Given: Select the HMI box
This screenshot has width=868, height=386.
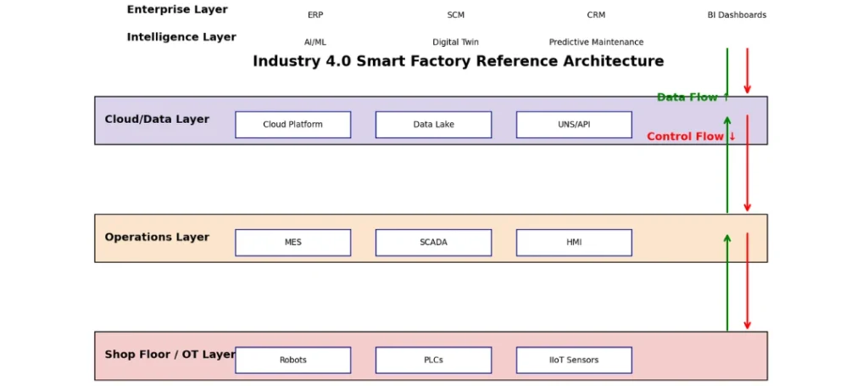Looking at the screenshot, I should point(574,243).
